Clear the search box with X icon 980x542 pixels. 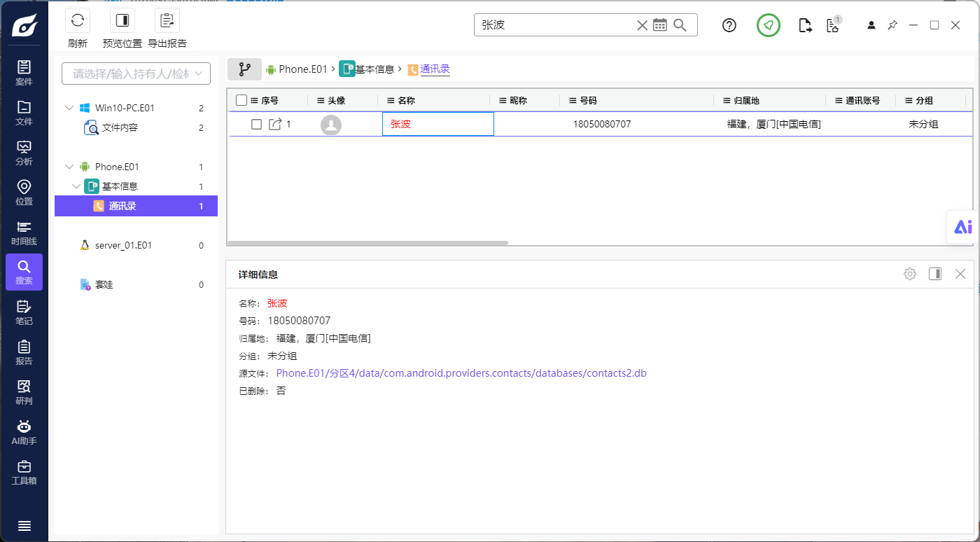tap(642, 25)
